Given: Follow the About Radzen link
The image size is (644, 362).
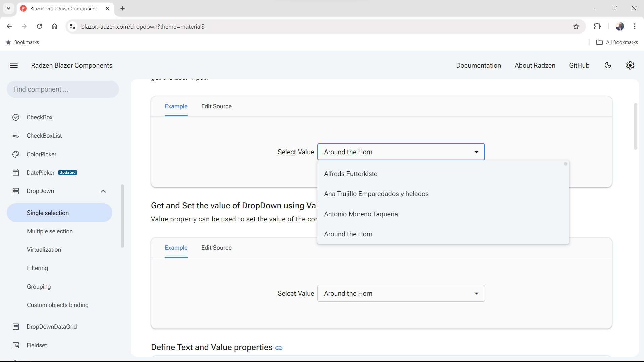Looking at the screenshot, I should pos(535,65).
